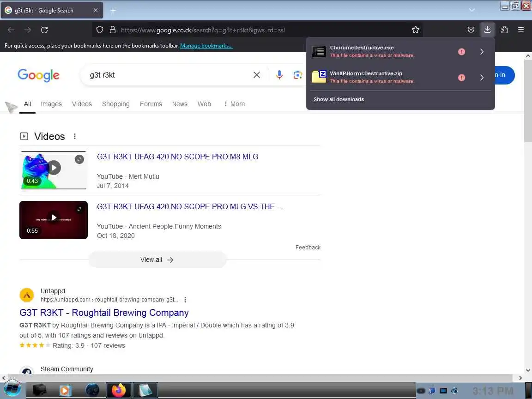Screen dimensions: 532x399
Task: Click the Untappd site favicon
Action: [27, 295]
